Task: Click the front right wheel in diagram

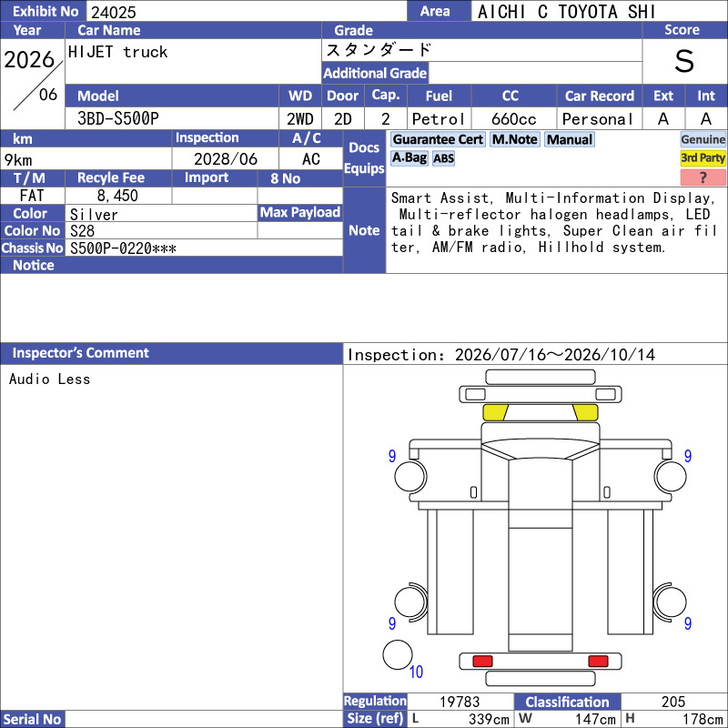Action: [671, 477]
